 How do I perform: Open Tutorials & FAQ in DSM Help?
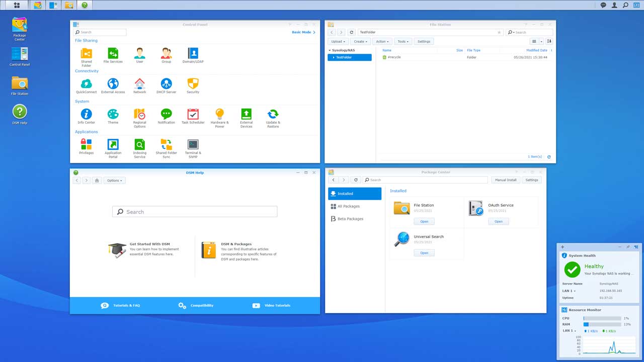pos(121,305)
